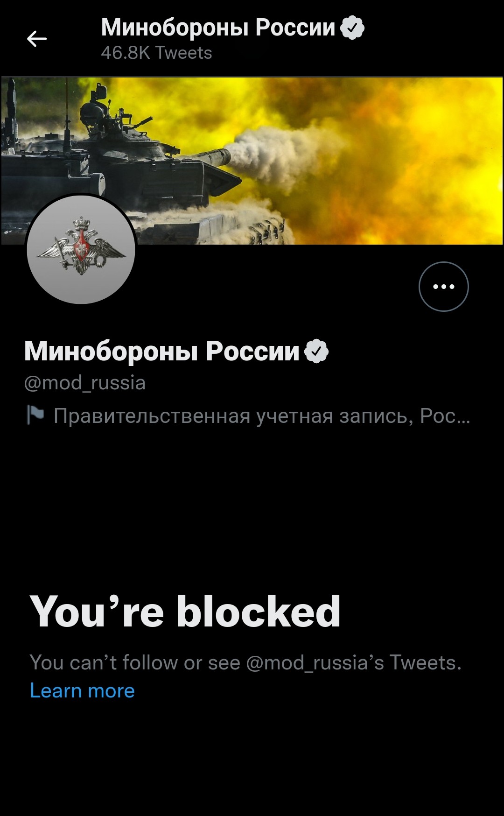Tap the large profile name Минобороны России
The width and height of the screenshot is (504, 816).
[161, 351]
